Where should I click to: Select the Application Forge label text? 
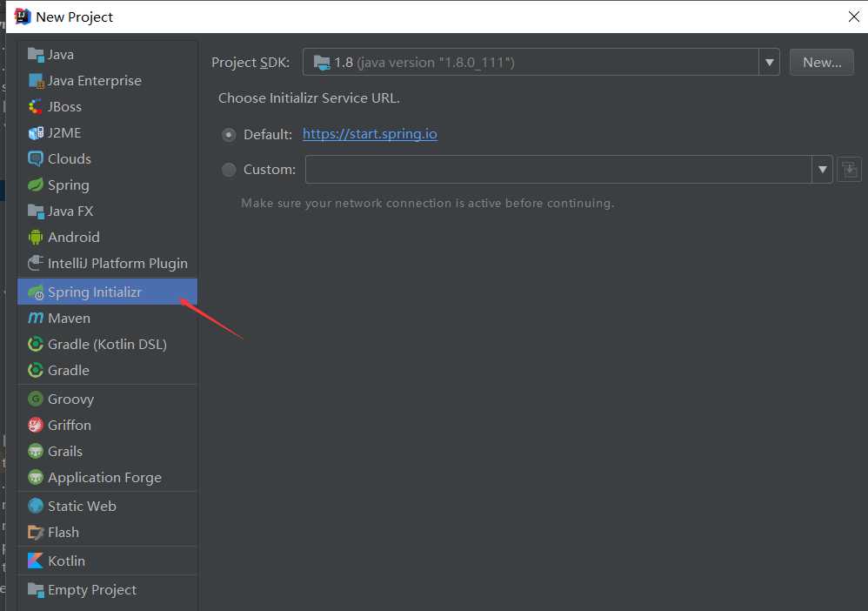click(104, 478)
